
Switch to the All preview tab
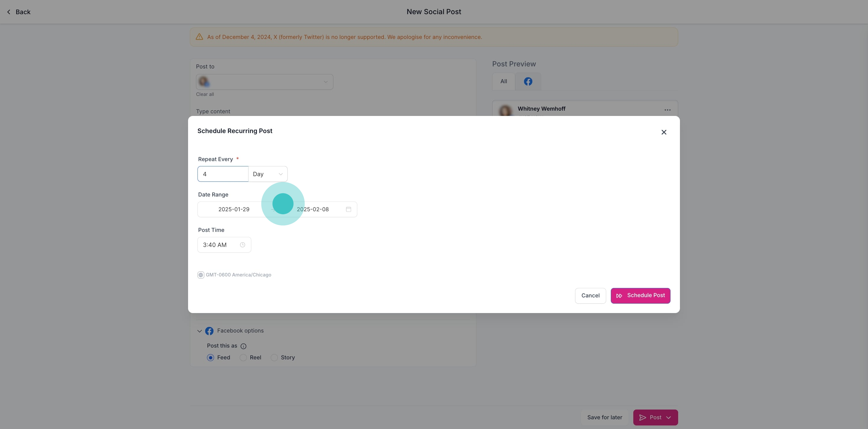point(503,81)
